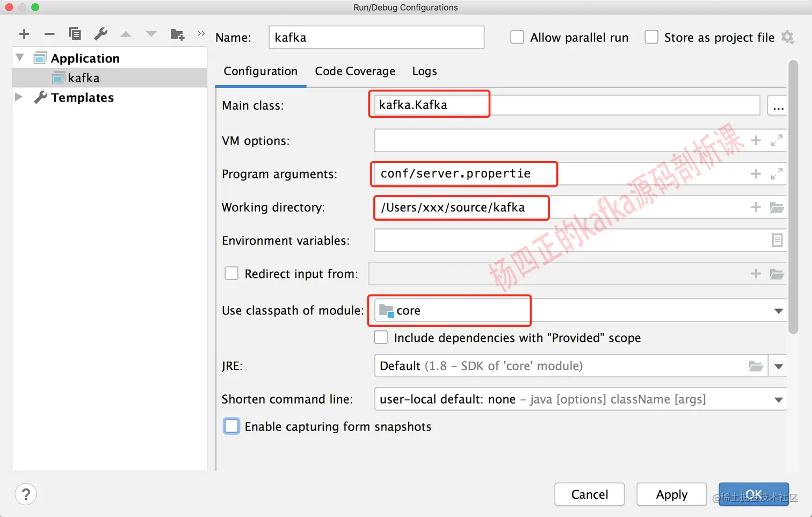812x517 pixels.
Task: Browse for the working directory folder
Action: pos(777,207)
